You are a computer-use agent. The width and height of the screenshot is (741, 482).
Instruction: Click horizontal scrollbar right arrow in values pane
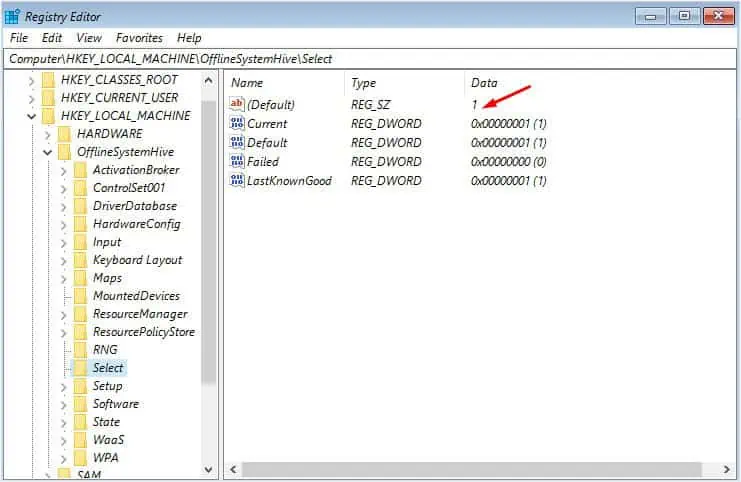coord(727,469)
